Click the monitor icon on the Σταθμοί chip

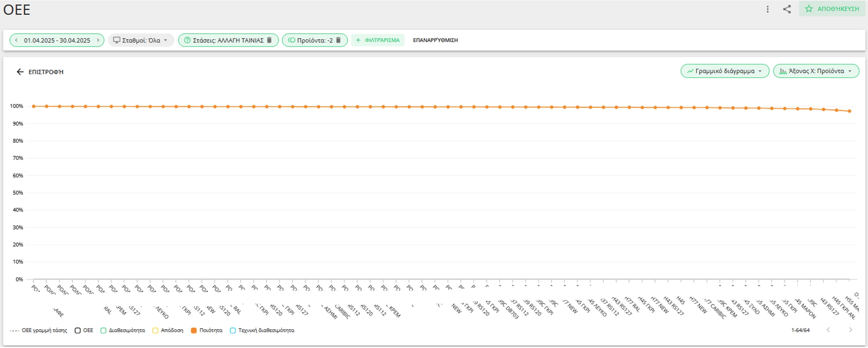point(117,40)
